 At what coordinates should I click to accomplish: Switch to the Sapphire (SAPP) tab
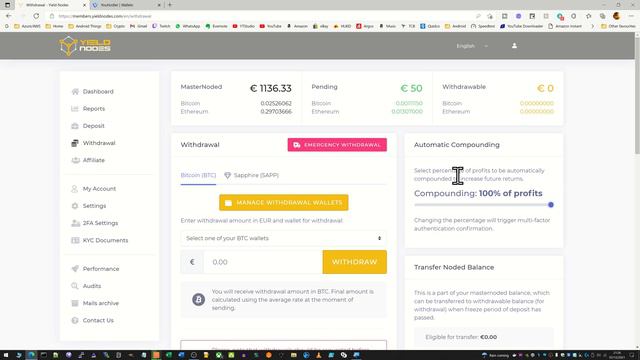(251, 176)
